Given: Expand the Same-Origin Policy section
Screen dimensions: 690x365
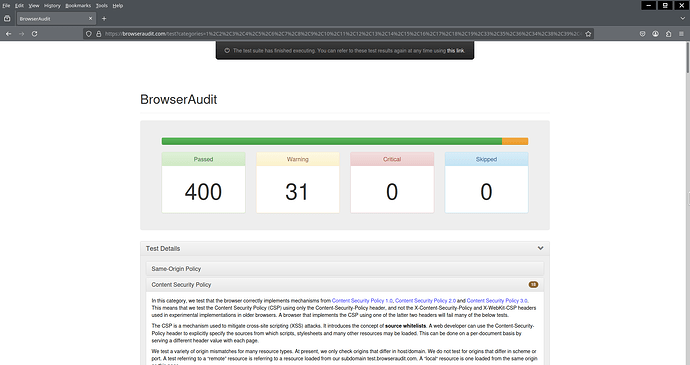Looking at the screenshot, I should (x=345, y=269).
